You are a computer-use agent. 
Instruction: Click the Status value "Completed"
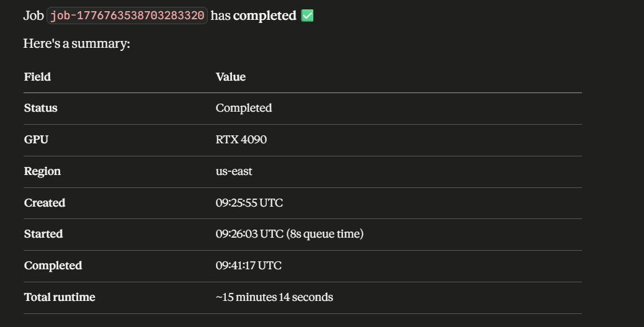click(x=244, y=108)
